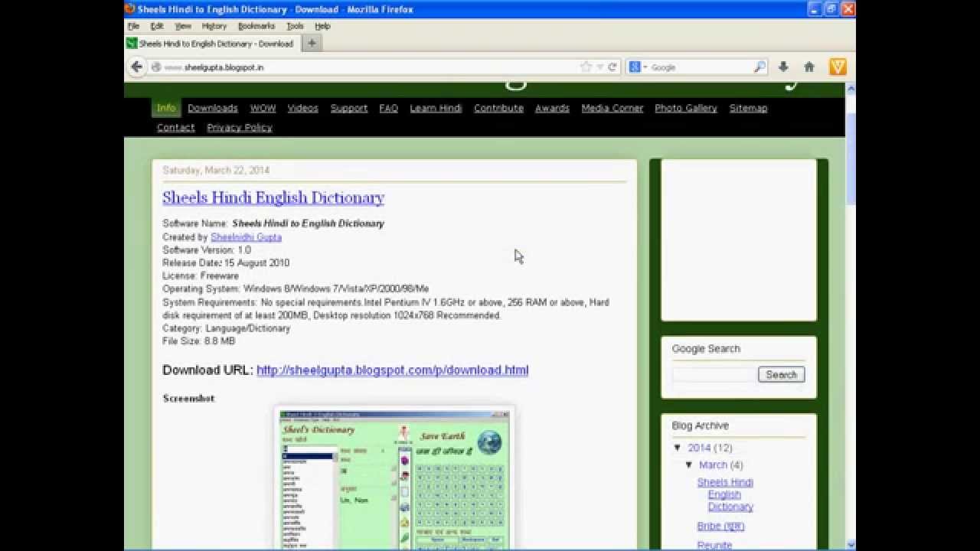The width and height of the screenshot is (980, 551).
Task: Go to the Videos page
Action: coord(302,108)
